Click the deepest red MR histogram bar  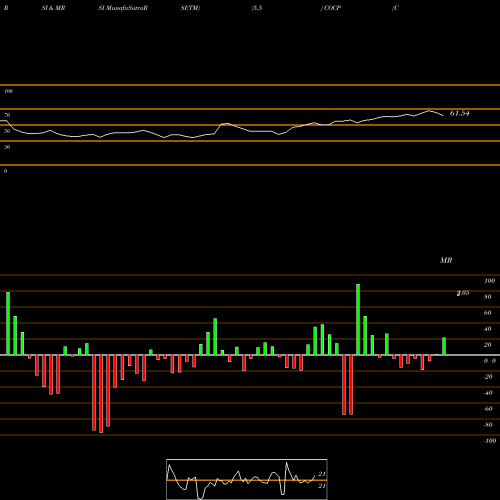click(101, 394)
